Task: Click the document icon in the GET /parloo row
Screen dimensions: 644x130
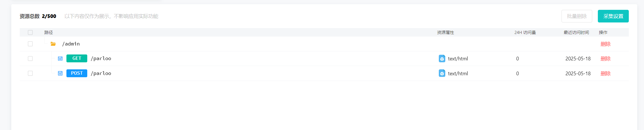Action: click(x=60, y=59)
